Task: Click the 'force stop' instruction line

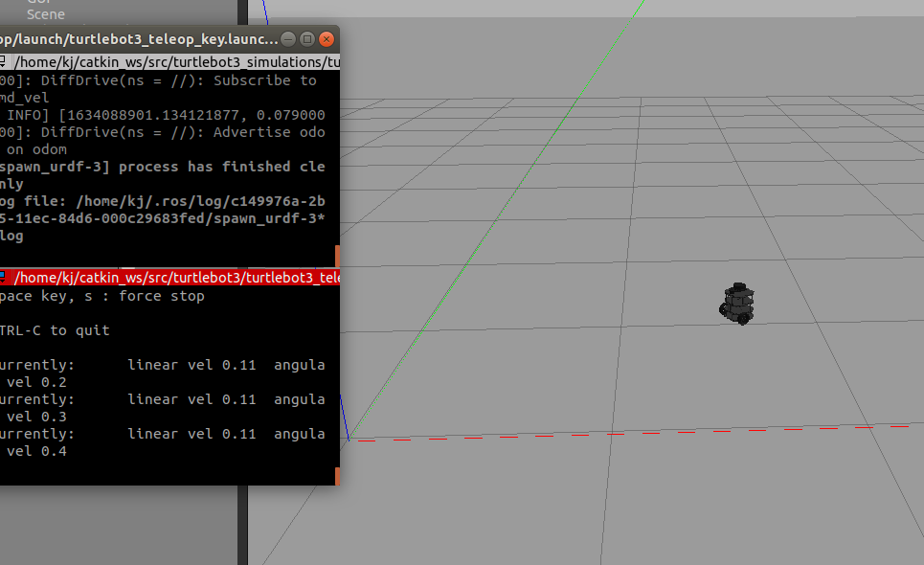Action: (x=101, y=296)
